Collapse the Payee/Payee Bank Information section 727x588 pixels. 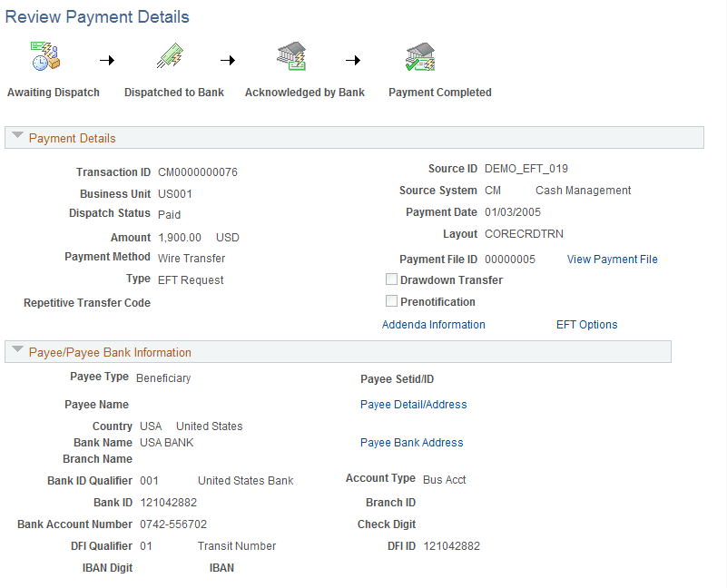pos(17,351)
